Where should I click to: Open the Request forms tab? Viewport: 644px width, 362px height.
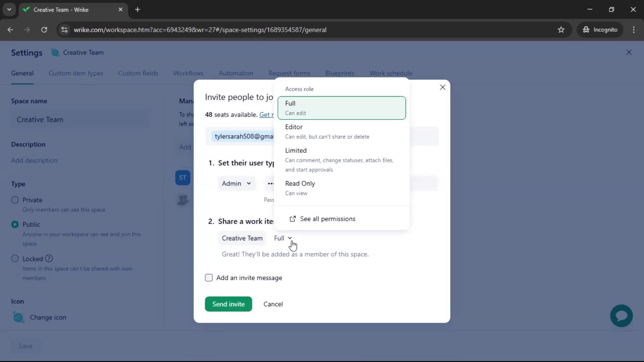pos(289,73)
